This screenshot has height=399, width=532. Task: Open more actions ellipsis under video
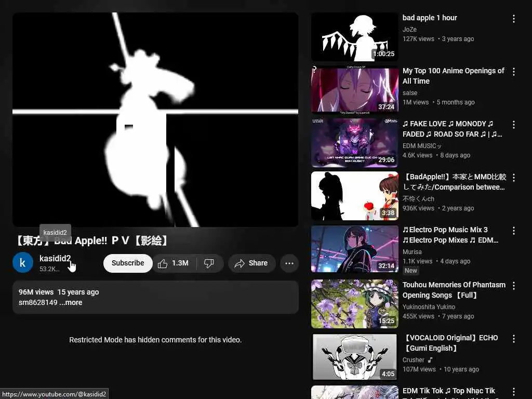click(x=289, y=263)
